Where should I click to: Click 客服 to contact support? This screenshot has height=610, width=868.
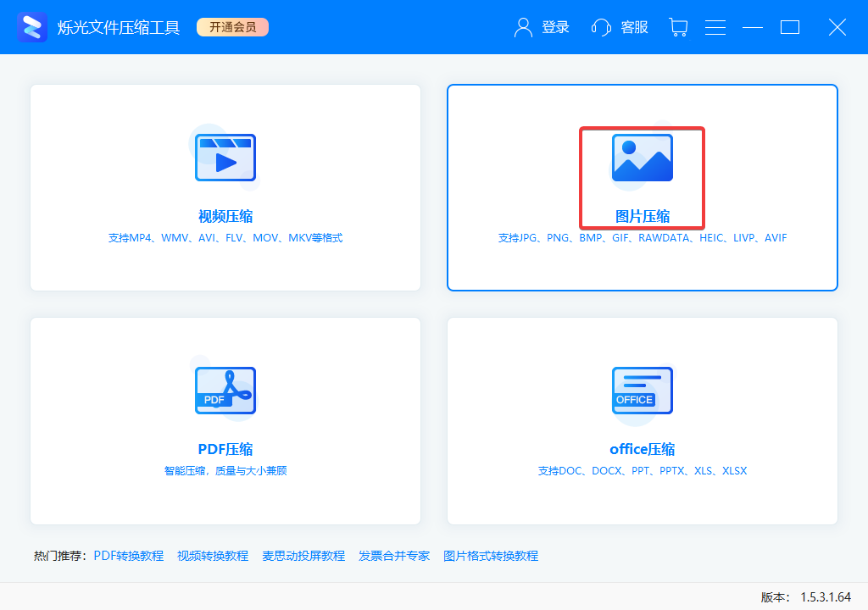[634, 27]
